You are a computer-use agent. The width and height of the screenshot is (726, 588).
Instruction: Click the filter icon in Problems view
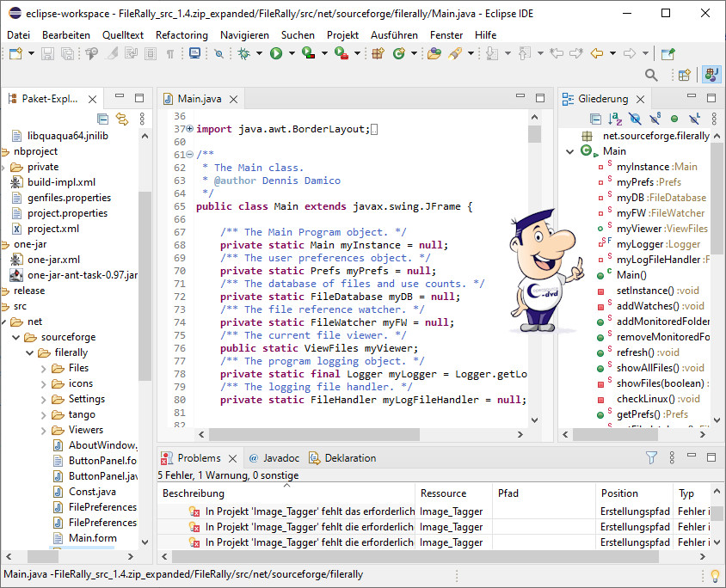652,458
